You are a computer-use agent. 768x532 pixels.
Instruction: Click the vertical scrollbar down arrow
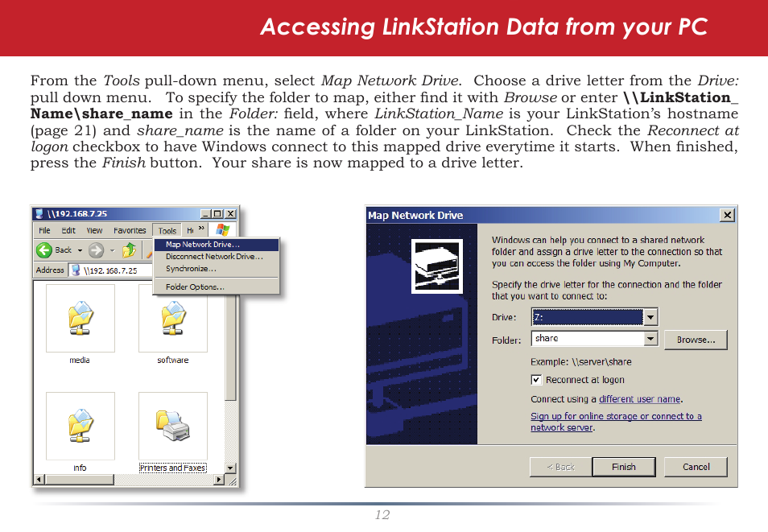(231, 468)
